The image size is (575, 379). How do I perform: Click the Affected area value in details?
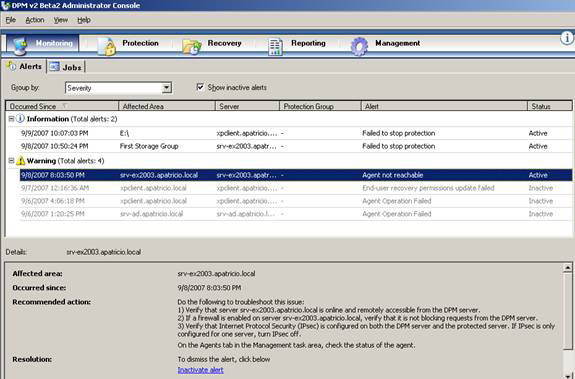(x=216, y=274)
